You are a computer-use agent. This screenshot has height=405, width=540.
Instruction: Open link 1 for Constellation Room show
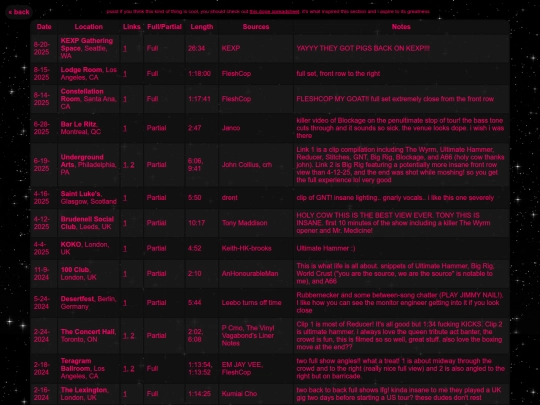tap(125, 99)
